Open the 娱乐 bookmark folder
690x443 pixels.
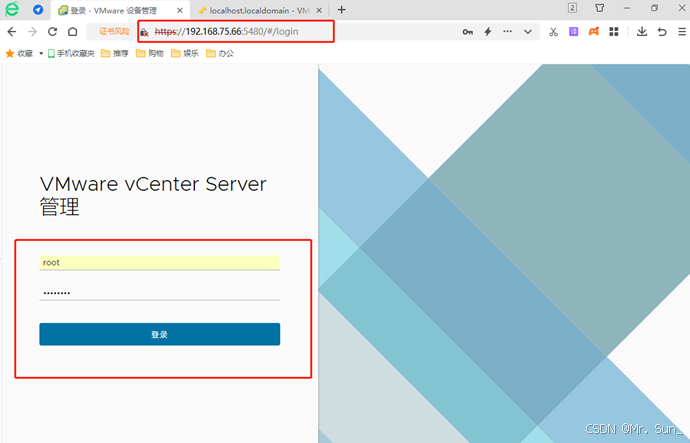[x=185, y=54]
